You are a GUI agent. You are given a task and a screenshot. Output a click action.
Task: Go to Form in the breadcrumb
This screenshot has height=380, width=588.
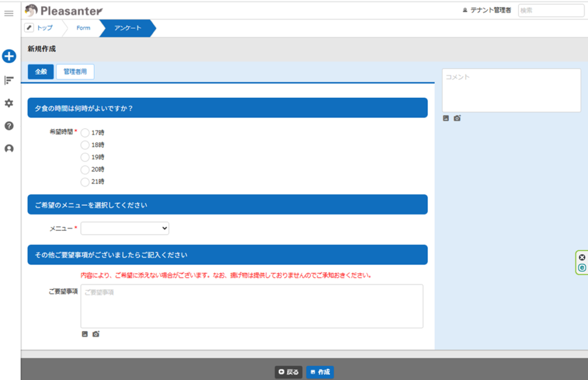83,28
